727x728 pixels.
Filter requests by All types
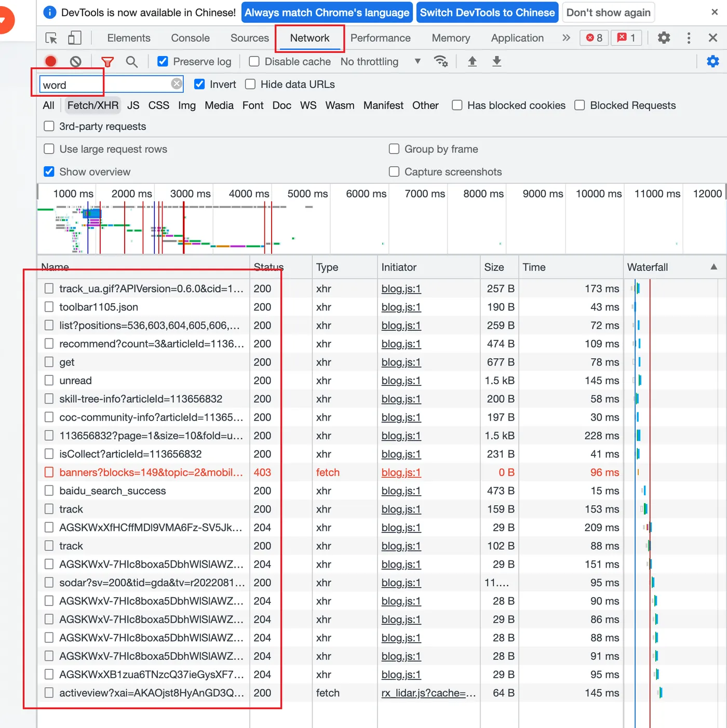[48, 105]
